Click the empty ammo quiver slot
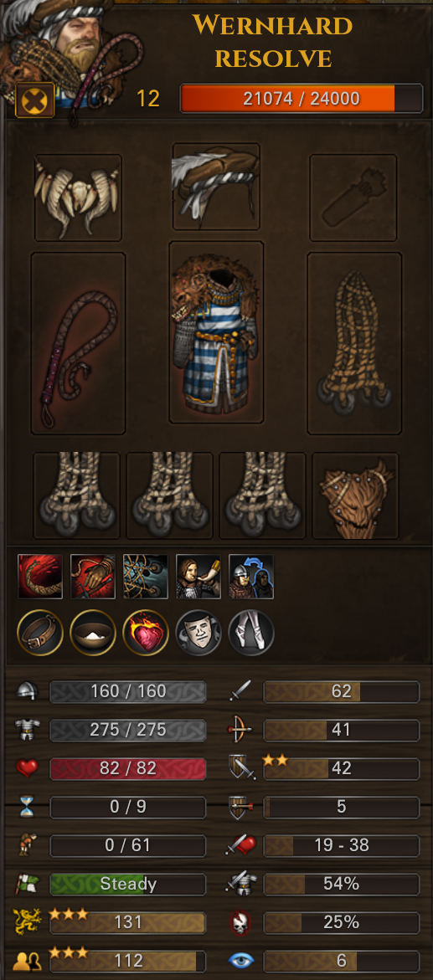The image size is (433, 980). point(353,198)
